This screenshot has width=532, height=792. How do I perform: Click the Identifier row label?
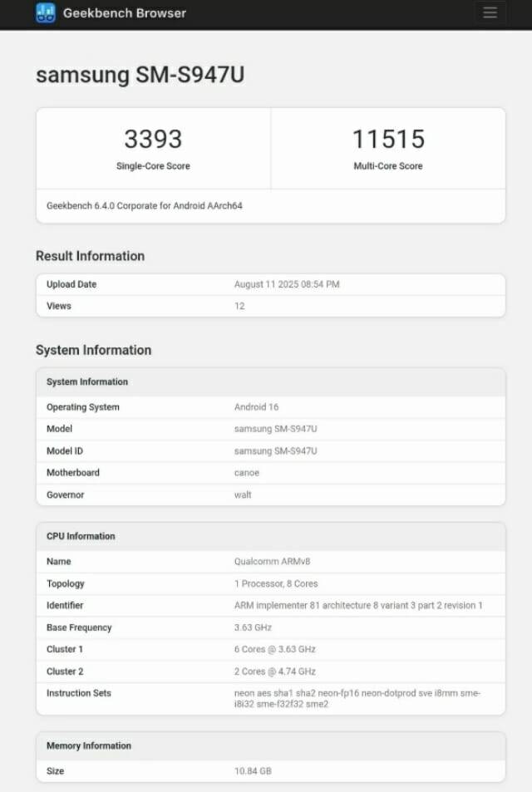(x=65, y=606)
